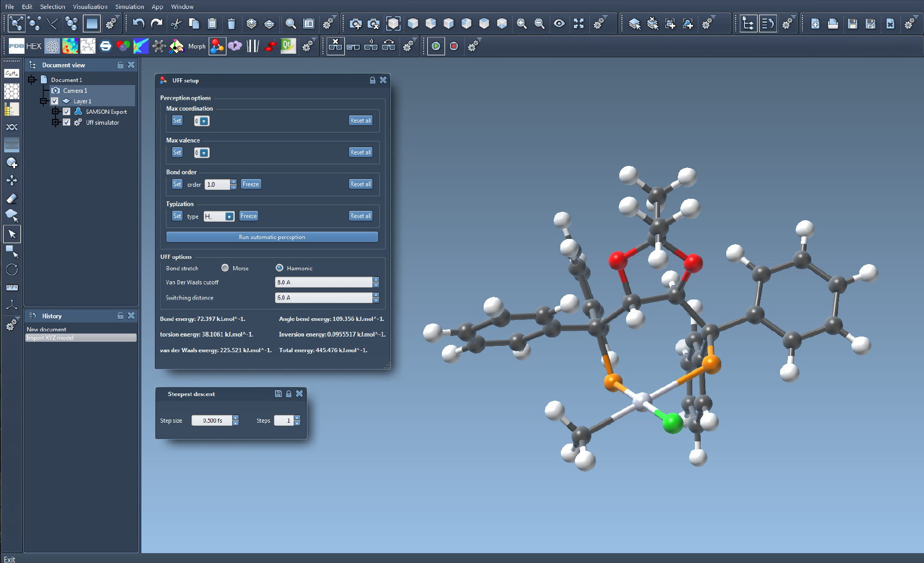Click the Find magnifier icon
Screen dimensions: 924x563
point(291,23)
